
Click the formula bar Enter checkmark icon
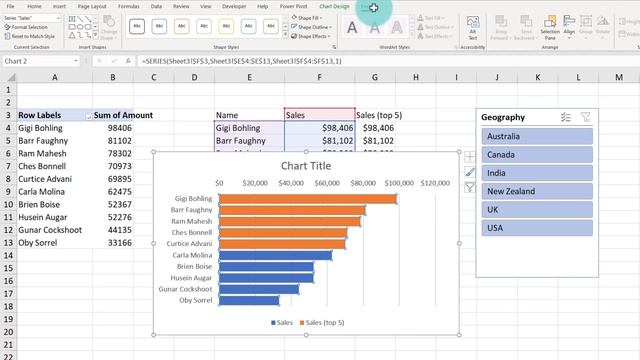[x=114, y=61]
